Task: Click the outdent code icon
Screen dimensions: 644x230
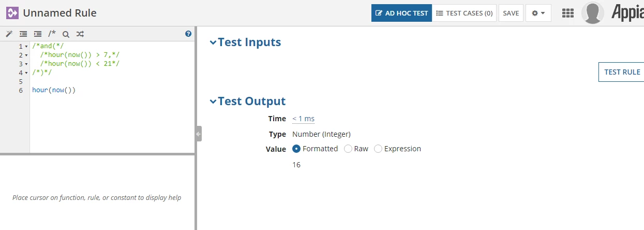Action: (23, 34)
